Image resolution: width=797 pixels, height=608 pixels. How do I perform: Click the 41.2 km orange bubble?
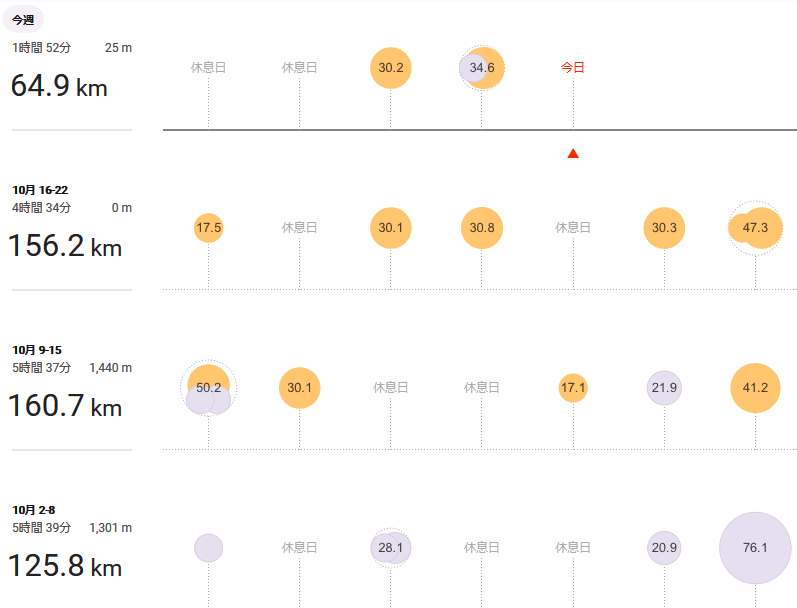(755, 388)
